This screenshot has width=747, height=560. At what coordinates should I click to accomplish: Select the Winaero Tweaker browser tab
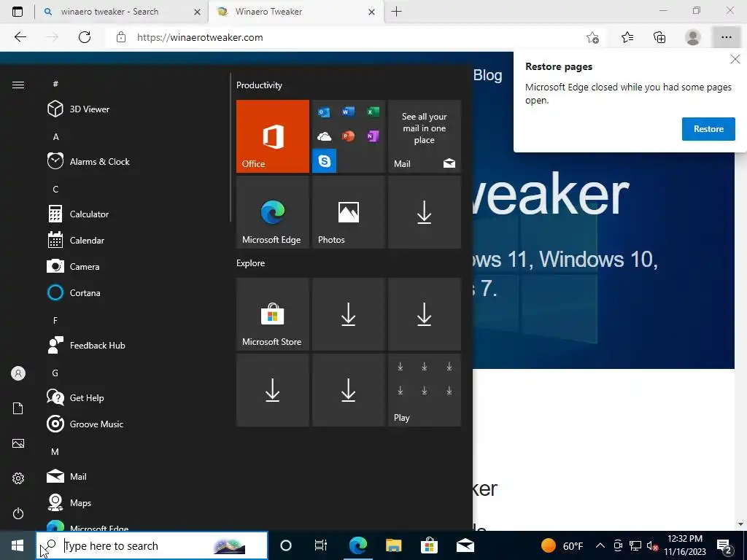[295, 12]
